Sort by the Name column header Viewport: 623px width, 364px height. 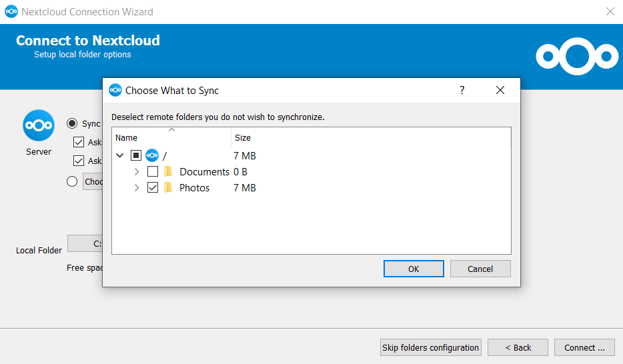pos(171,137)
